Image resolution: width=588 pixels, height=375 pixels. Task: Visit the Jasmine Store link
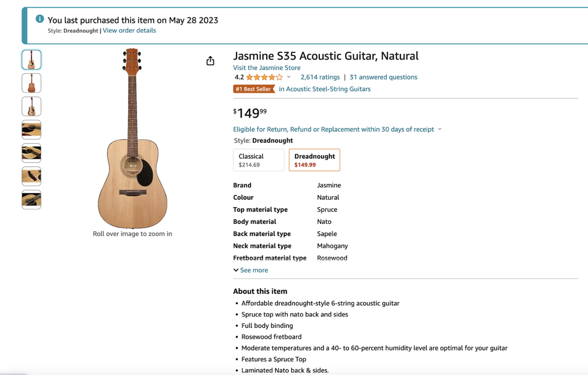[x=267, y=67]
